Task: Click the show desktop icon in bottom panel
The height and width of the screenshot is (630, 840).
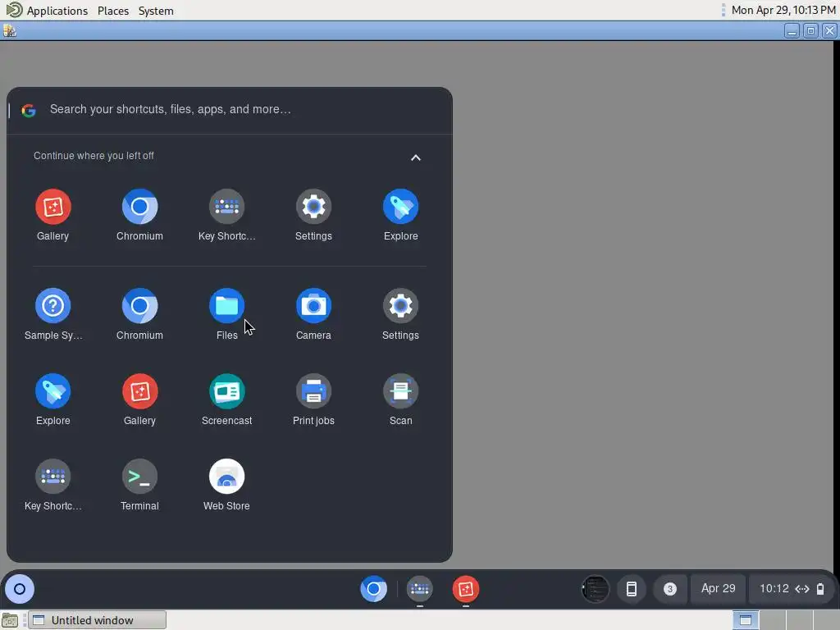Action: click(10, 620)
